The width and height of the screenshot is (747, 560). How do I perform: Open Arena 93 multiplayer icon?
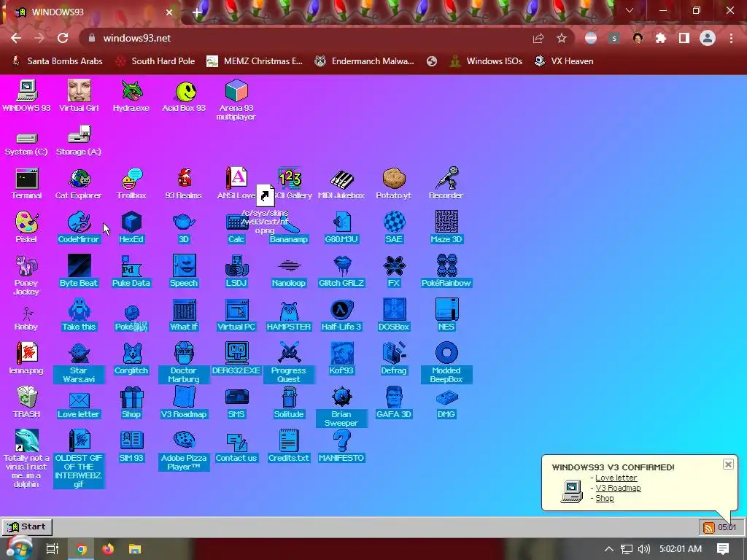point(236,100)
